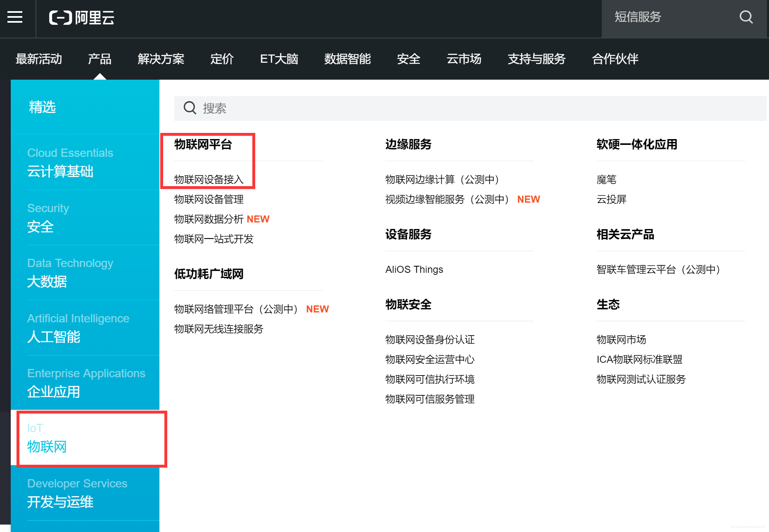Open 物联网数据分析 NEW link
The height and width of the screenshot is (532, 769).
(x=222, y=219)
